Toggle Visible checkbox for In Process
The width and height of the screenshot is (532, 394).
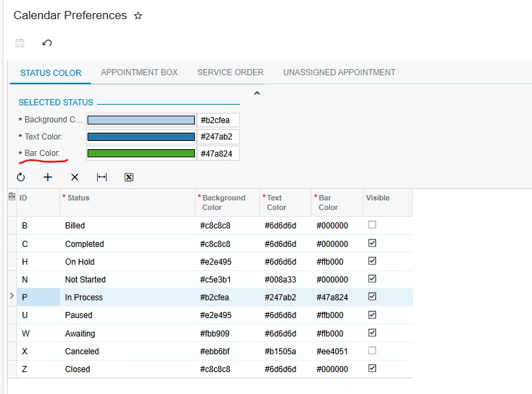[x=372, y=297]
